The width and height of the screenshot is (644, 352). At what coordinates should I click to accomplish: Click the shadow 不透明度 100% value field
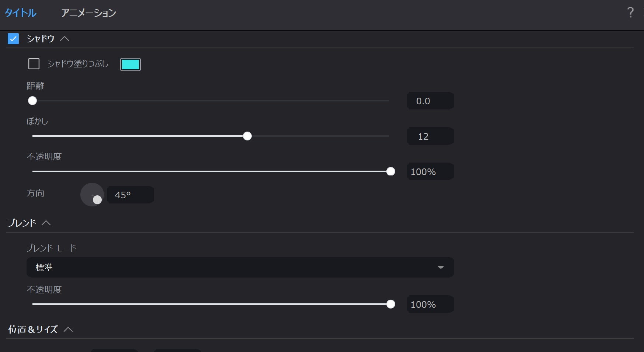pyautogui.click(x=430, y=172)
